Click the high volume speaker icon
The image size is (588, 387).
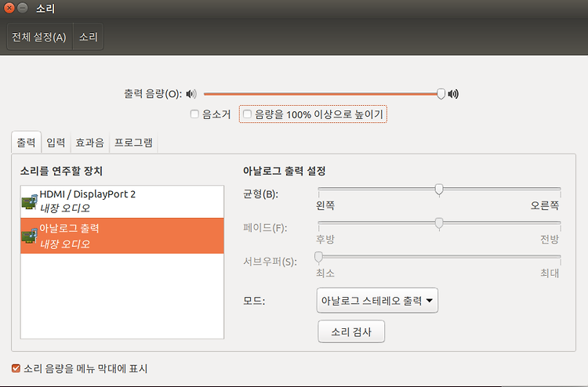click(453, 94)
